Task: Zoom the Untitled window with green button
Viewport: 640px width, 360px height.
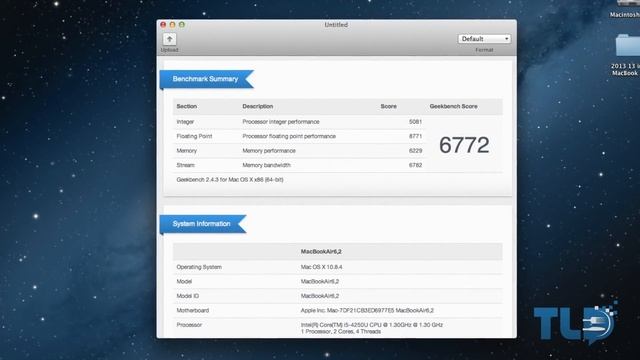Action: 182,25
